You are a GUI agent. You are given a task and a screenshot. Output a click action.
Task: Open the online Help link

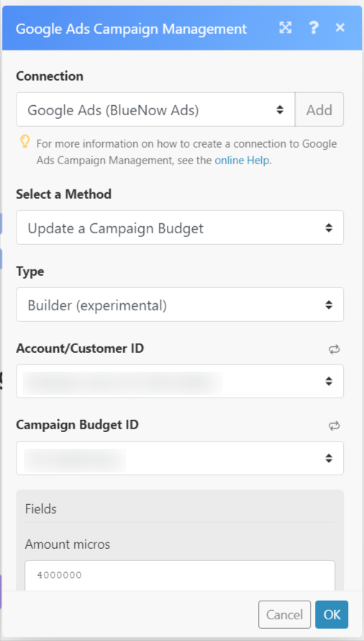(x=242, y=161)
